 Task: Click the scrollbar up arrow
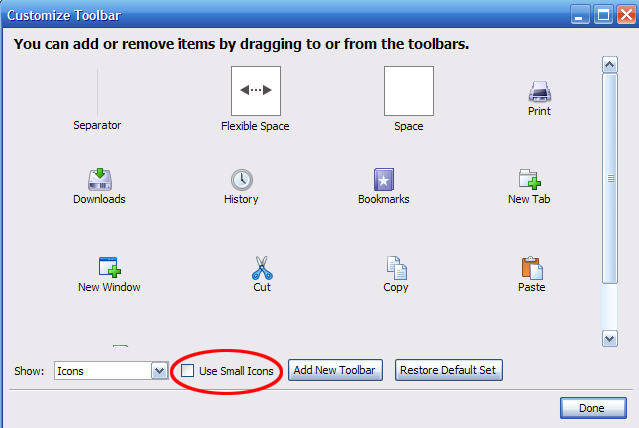[x=610, y=64]
